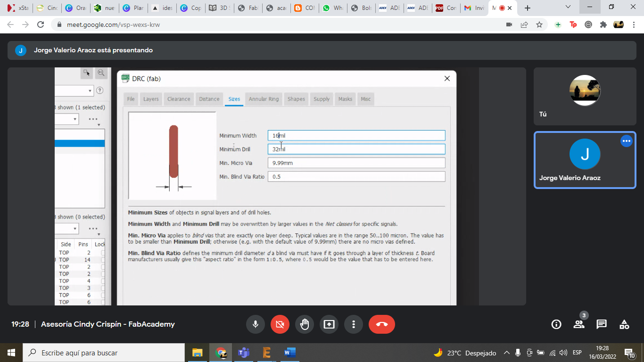Expand the dropdown below '(1 selected)'

click(75, 119)
